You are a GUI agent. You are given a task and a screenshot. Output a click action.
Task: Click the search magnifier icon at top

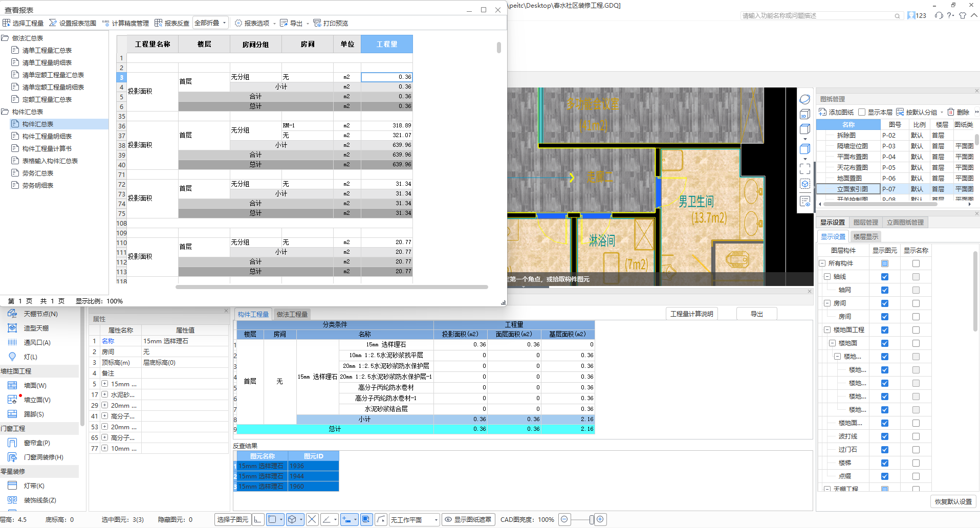click(897, 16)
